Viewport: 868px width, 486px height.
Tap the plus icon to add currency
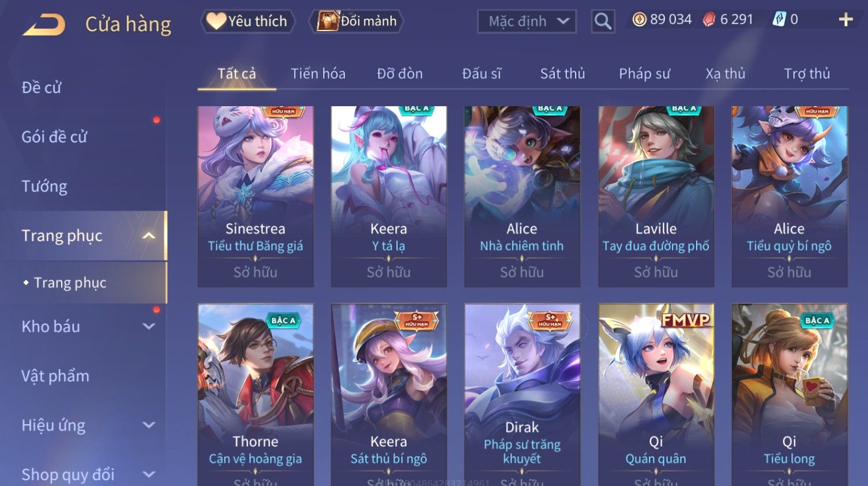click(846, 20)
